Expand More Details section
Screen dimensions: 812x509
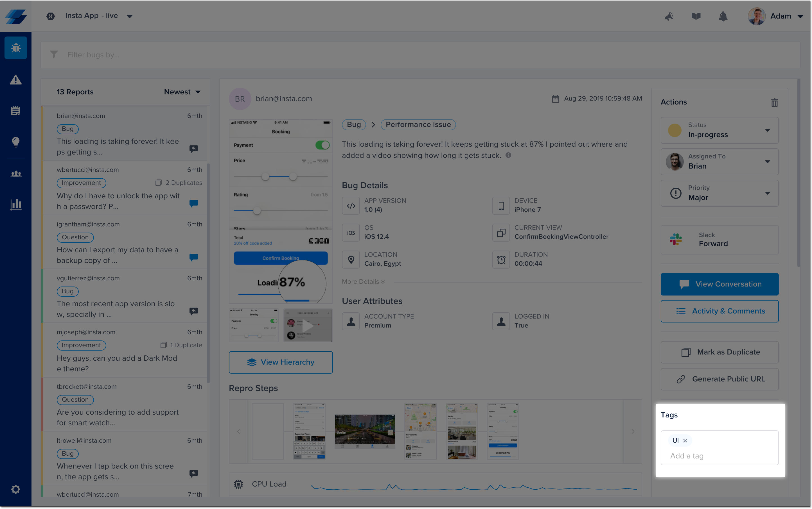point(363,282)
